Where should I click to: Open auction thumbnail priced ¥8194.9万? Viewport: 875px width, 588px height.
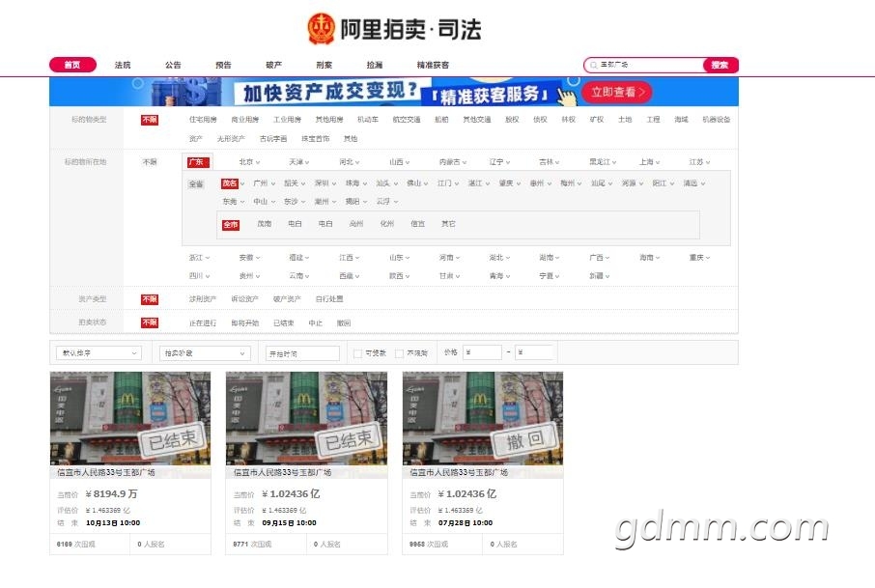click(x=130, y=418)
